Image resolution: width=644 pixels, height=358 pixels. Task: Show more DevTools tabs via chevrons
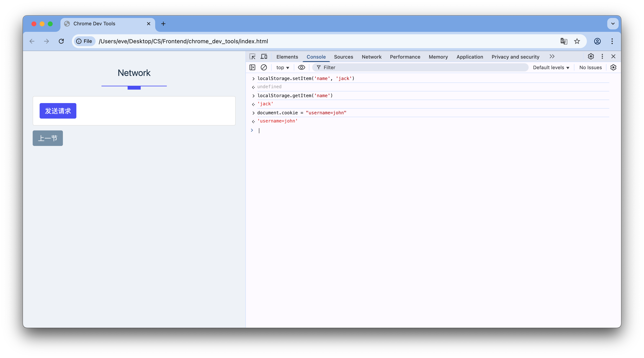tap(552, 57)
